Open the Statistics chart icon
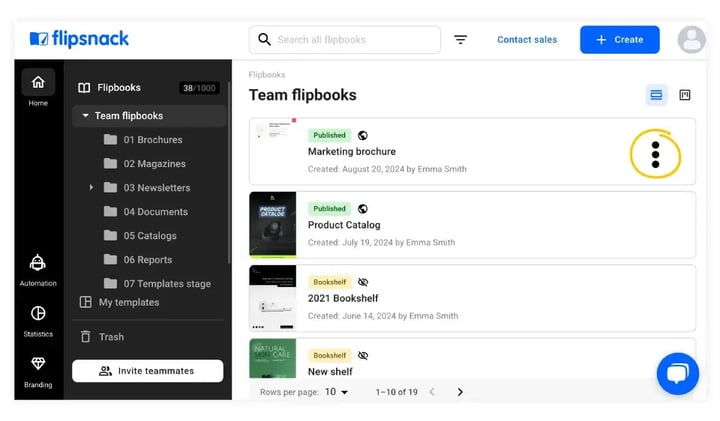 click(38, 313)
